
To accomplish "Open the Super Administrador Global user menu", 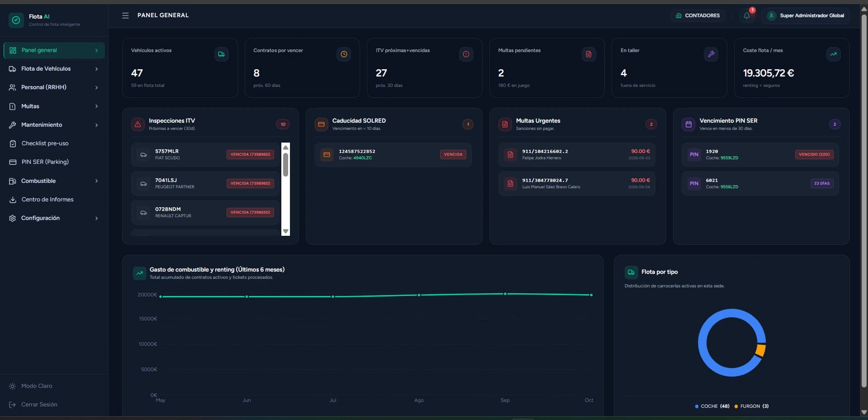I will point(806,15).
